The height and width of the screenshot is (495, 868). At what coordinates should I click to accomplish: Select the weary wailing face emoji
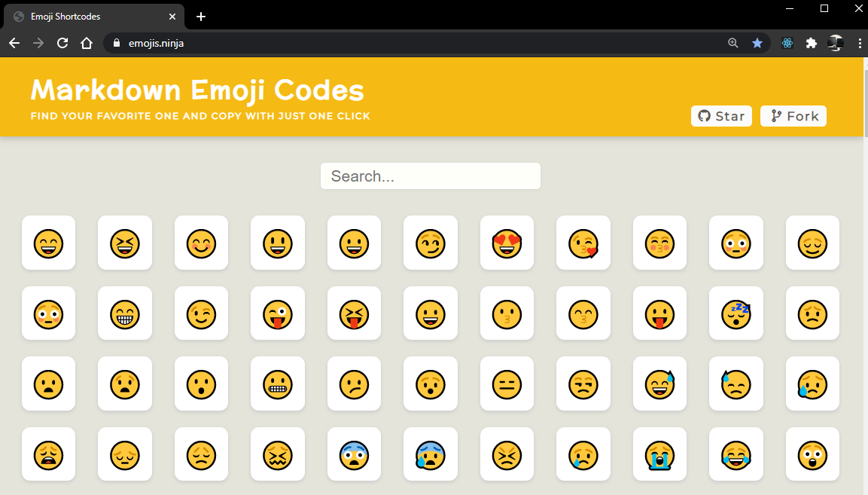pyautogui.click(x=48, y=454)
